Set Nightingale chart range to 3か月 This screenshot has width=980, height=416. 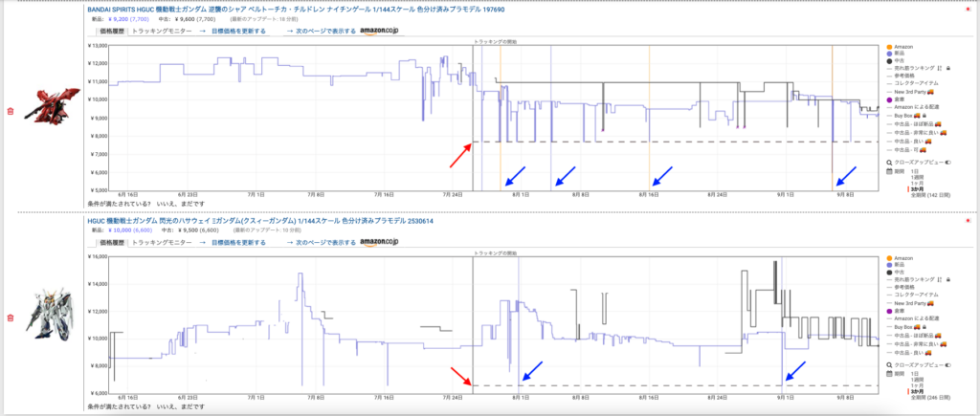click(917, 189)
